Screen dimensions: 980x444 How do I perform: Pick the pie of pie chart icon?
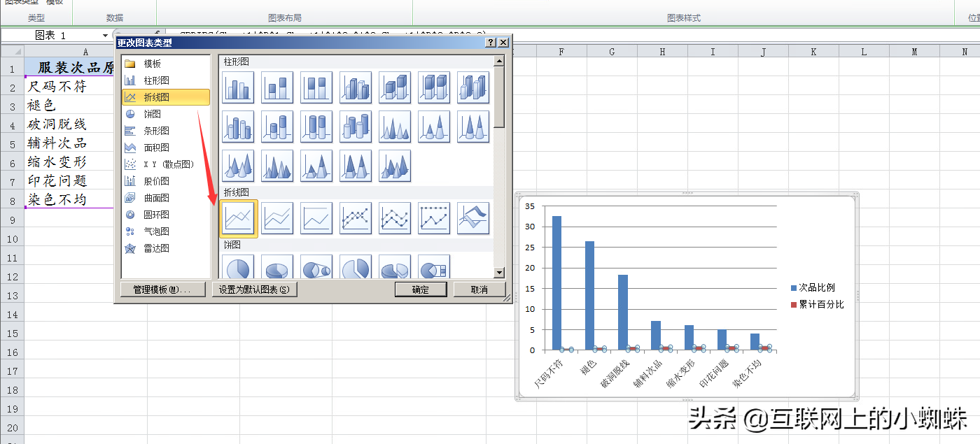316,267
